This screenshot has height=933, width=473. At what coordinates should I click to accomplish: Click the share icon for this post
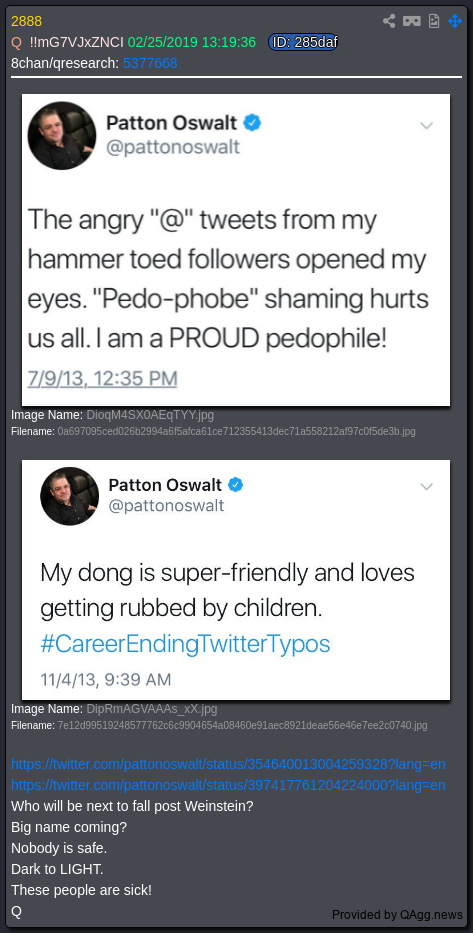pyautogui.click(x=389, y=21)
